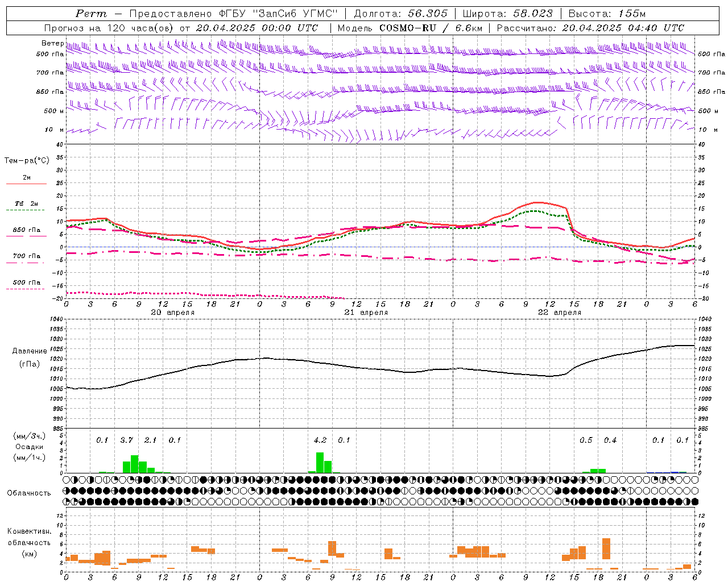Viewport: 728px width, 582px height.
Task: Click the "(мм/1ч.)" precipitation unit label
Action: (30, 458)
